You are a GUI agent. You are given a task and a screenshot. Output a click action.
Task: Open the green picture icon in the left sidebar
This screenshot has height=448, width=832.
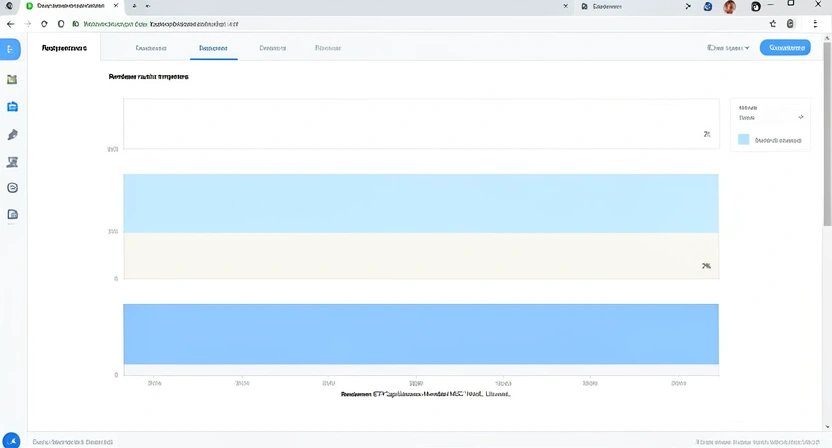[12, 79]
